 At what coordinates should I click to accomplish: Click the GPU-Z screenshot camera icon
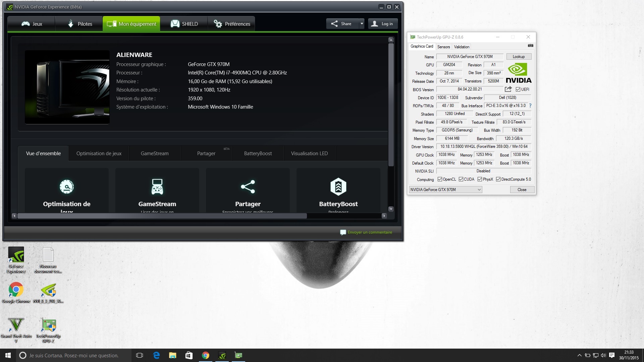coord(530,46)
